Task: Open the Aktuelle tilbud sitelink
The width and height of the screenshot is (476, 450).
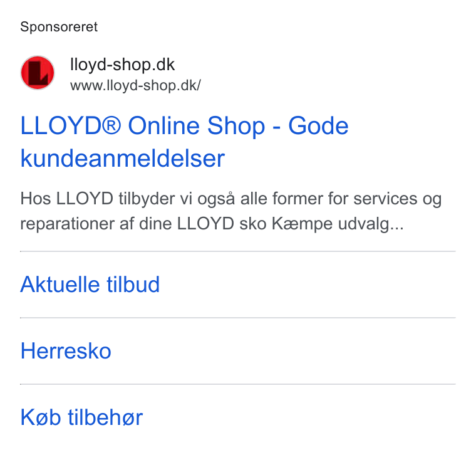Action: coord(90,285)
